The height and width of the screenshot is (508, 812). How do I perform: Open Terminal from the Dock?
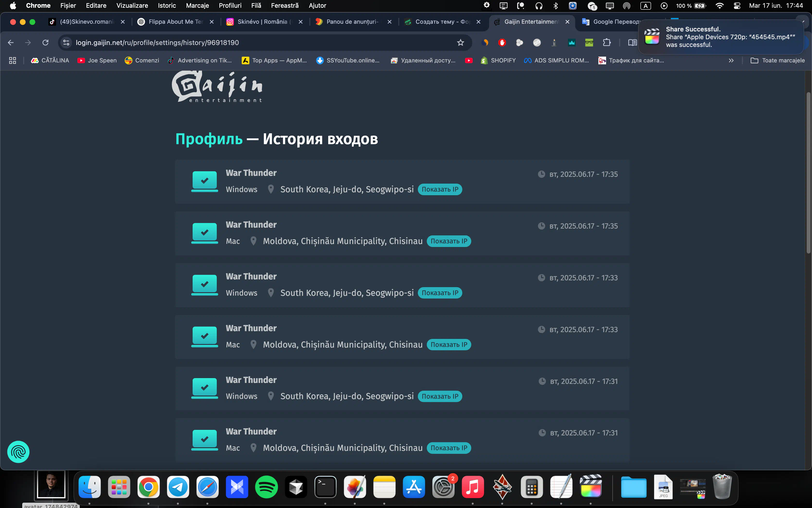pos(325,487)
